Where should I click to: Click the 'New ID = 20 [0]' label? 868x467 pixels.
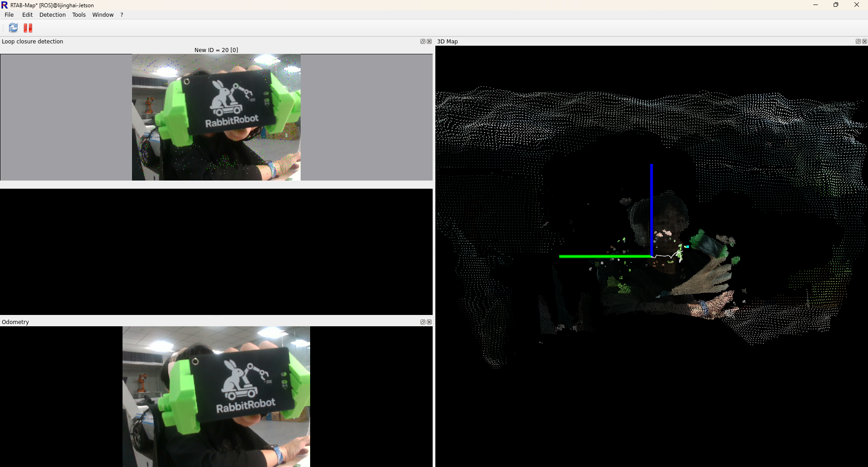point(216,50)
